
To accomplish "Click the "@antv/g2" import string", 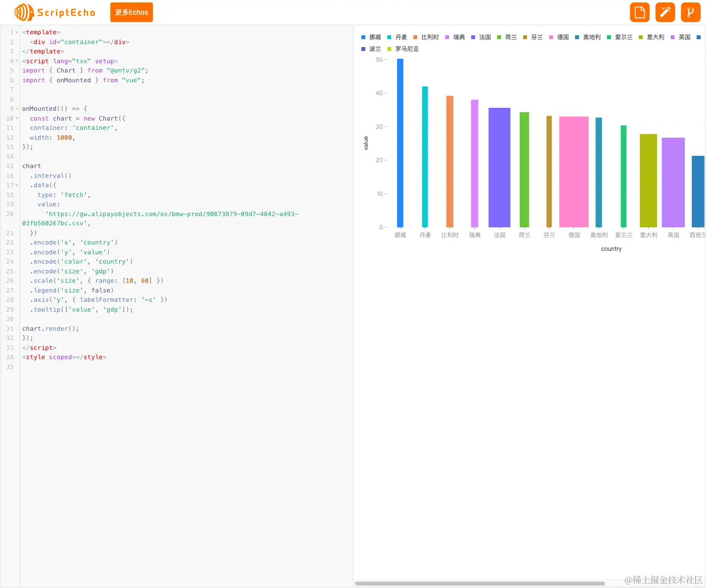I will click(126, 71).
